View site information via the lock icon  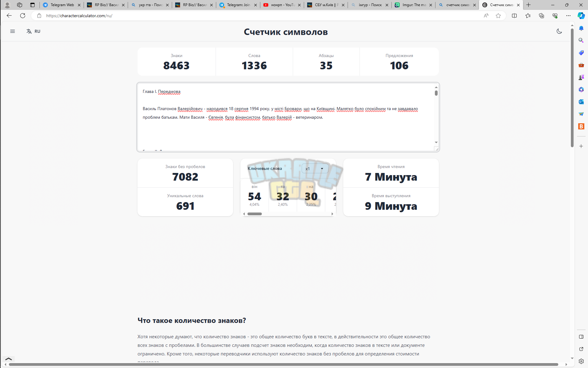(x=39, y=16)
